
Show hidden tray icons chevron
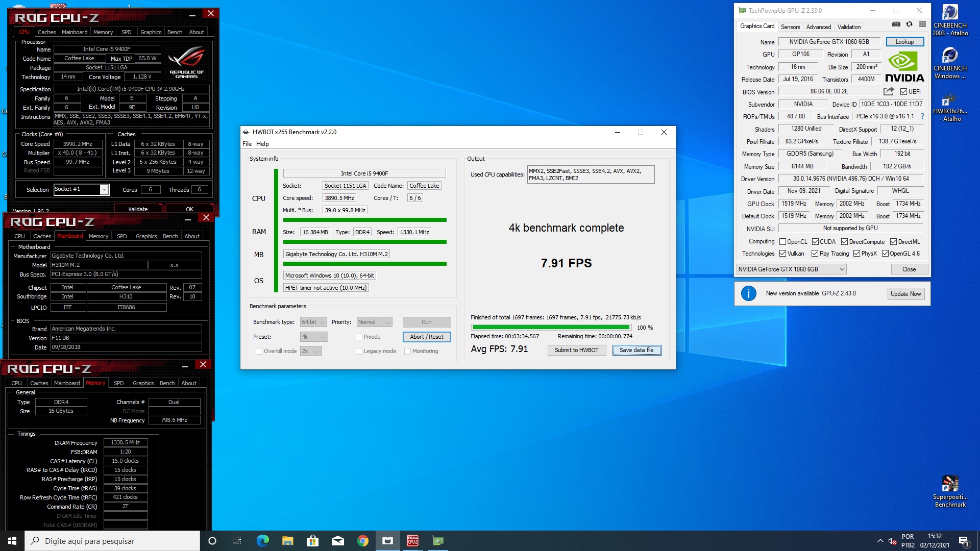click(880, 541)
